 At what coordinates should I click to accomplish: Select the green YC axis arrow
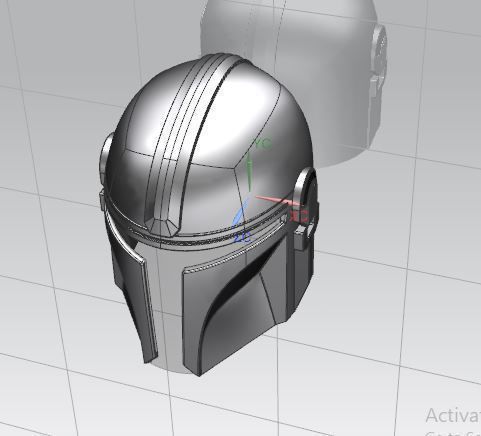point(249,172)
